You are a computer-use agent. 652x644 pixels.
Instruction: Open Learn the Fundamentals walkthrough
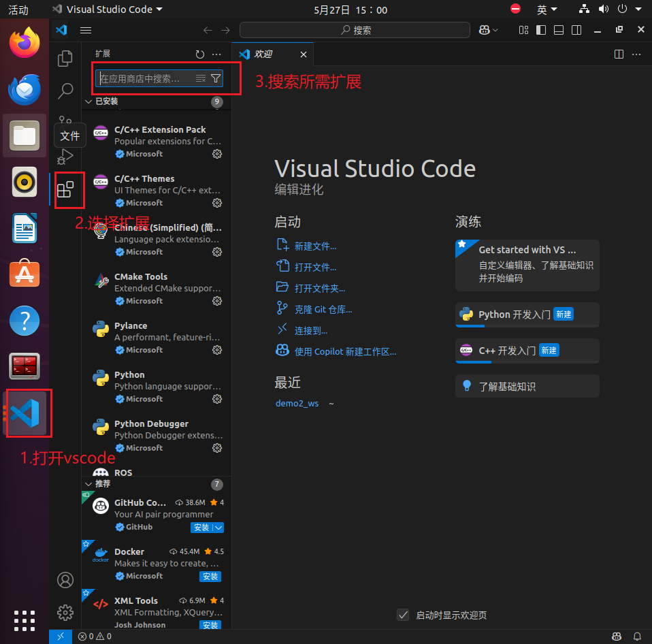[x=527, y=387]
